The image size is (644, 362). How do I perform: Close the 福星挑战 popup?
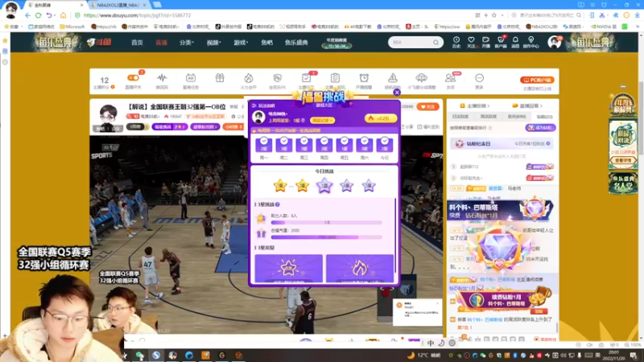click(x=397, y=93)
